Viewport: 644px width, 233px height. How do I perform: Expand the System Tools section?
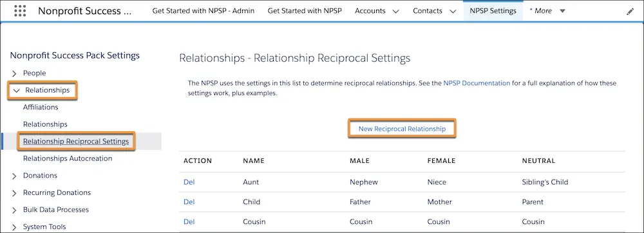pyautogui.click(x=14, y=227)
